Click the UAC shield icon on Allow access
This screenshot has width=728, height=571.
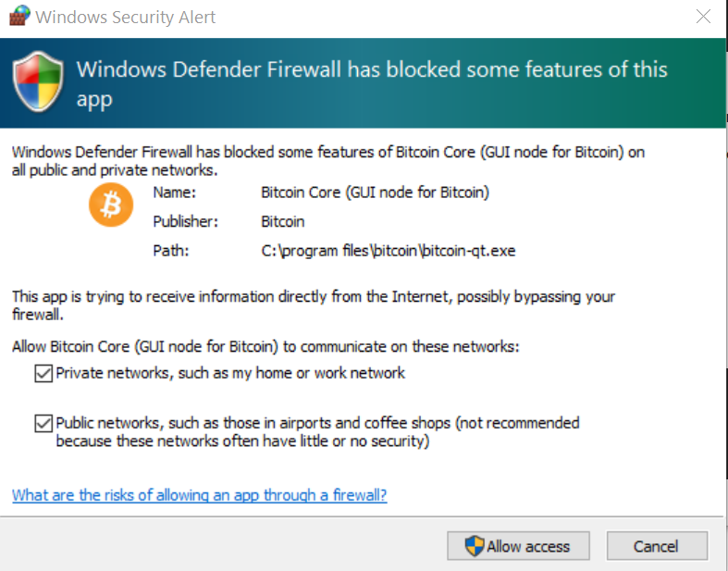point(475,545)
